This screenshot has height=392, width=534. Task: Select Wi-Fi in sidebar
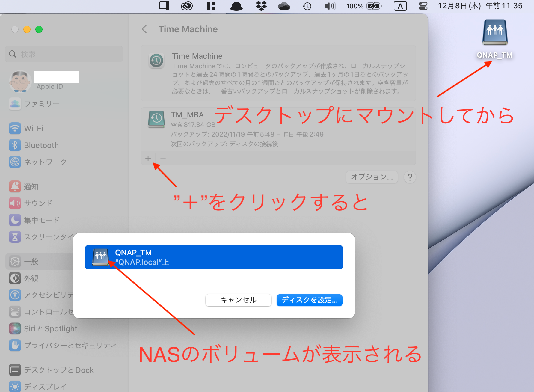[x=26, y=129]
